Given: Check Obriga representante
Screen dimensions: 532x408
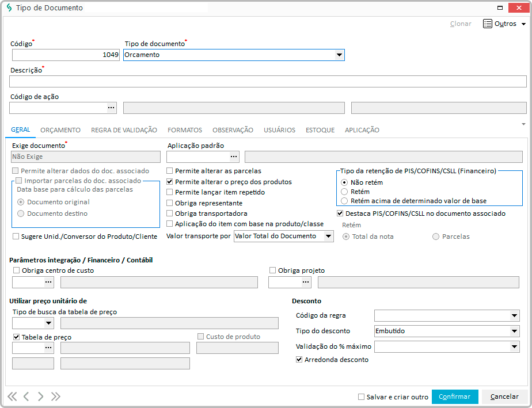Looking at the screenshot, I should (x=170, y=203).
